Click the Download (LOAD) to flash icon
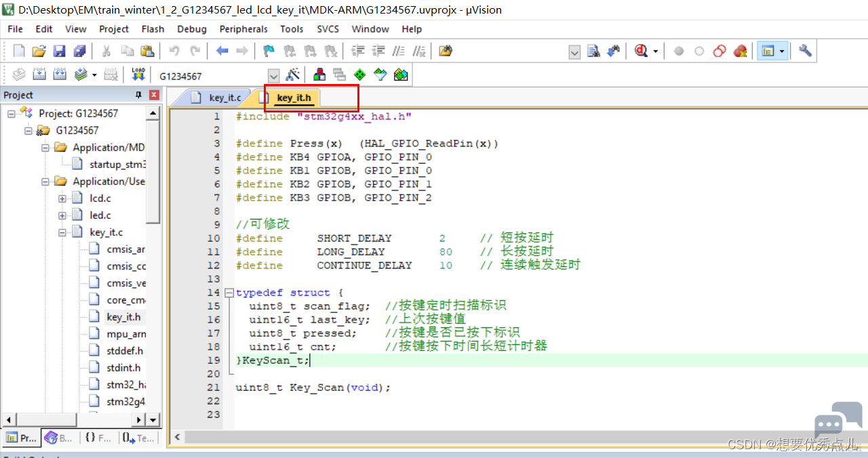Viewport: 868px width, 458px height. 138,75
